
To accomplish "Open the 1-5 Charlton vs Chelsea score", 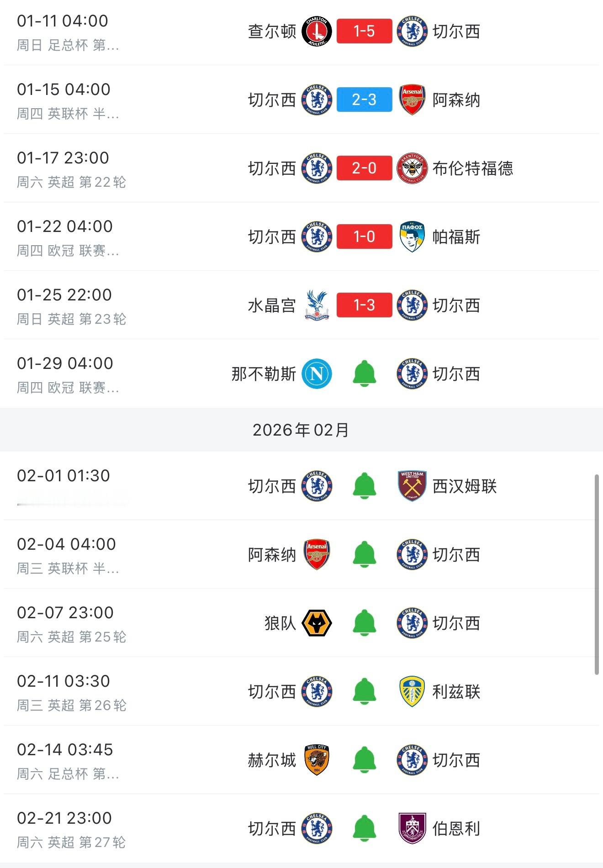I will [365, 32].
